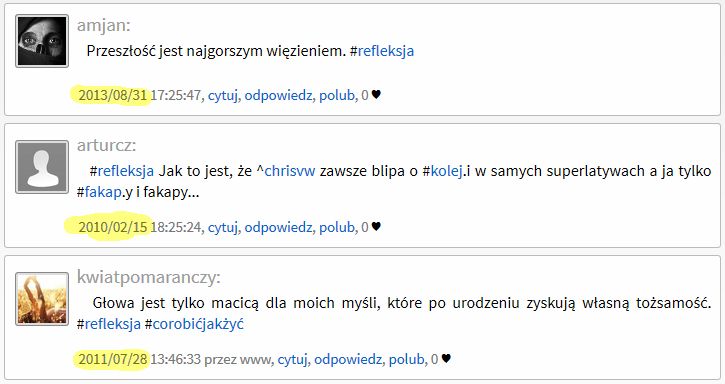Click "odpowiedz" under arturcz's post

[278, 227]
